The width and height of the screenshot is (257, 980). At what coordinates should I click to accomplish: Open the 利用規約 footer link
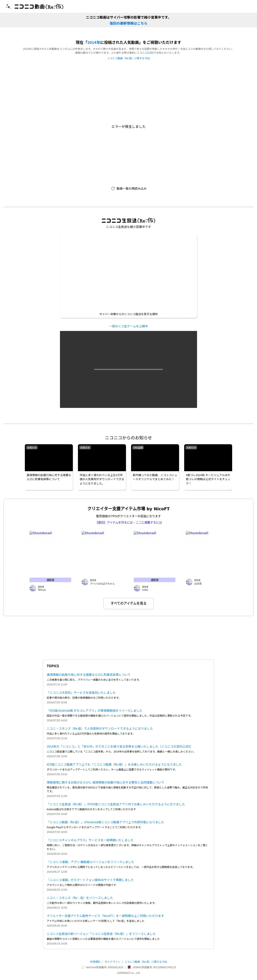[95, 962]
